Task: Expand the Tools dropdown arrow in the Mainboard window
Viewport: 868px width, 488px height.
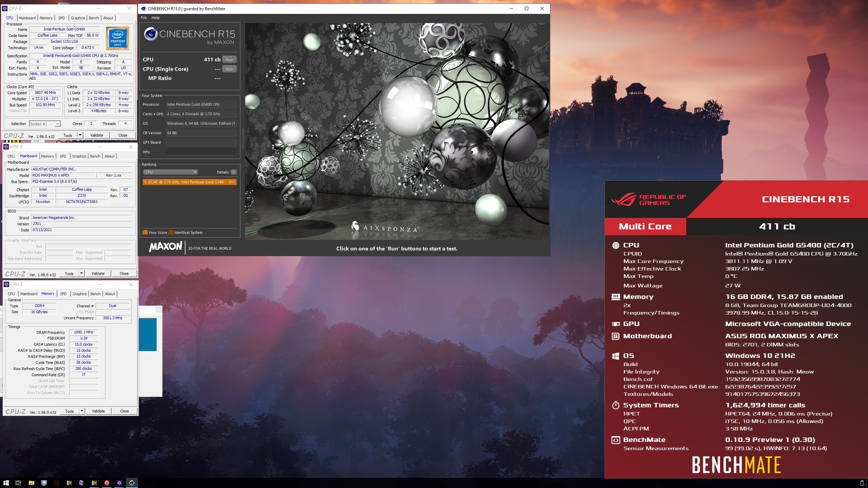Action: pyautogui.click(x=82, y=273)
